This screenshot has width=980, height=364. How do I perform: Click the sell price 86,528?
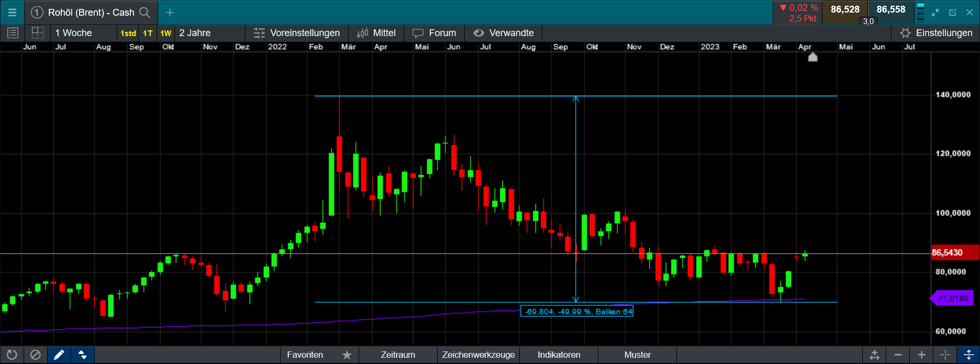pos(845,9)
